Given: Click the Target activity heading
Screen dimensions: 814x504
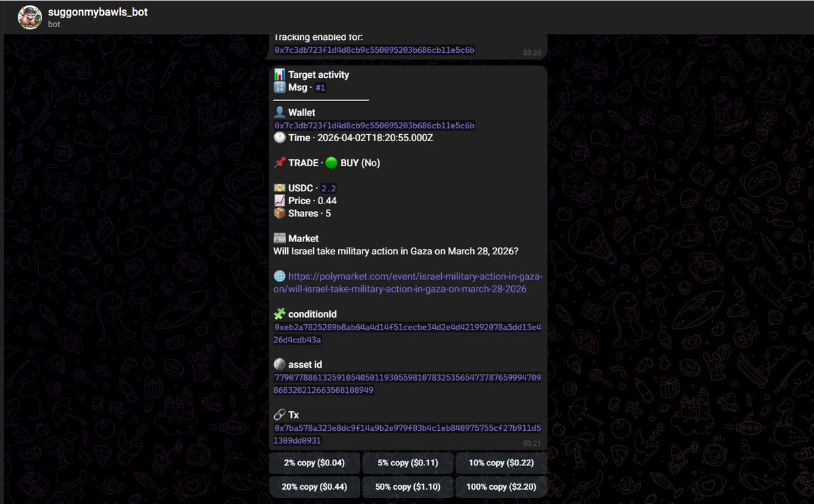Looking at the screenshot, I should click(318, 75).
